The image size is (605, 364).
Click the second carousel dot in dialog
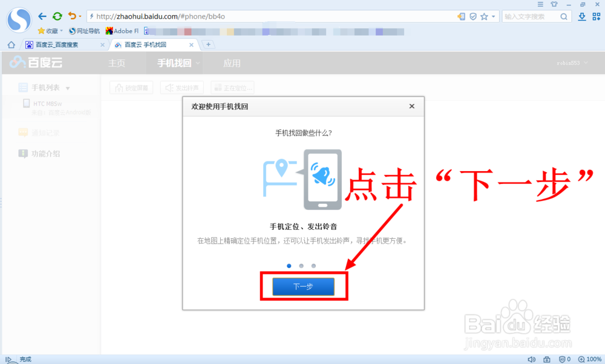click(301, 265)
